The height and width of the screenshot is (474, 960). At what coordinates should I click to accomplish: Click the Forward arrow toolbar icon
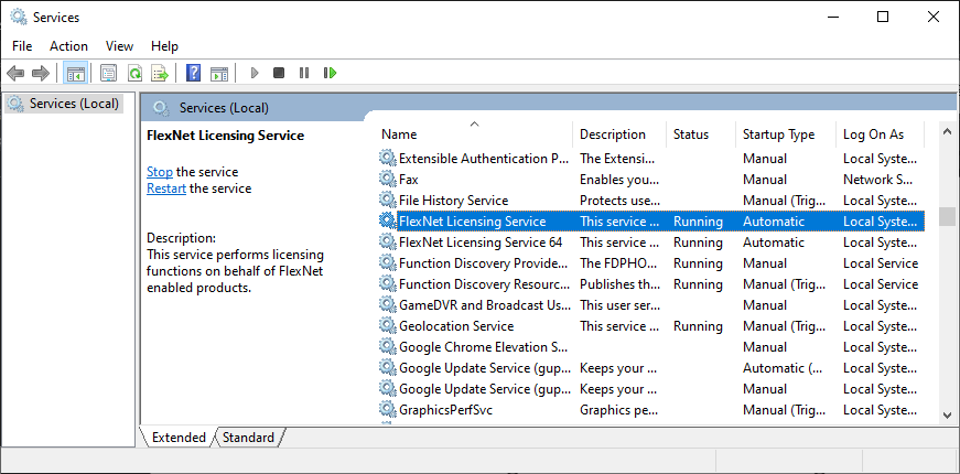pos(40,73)
